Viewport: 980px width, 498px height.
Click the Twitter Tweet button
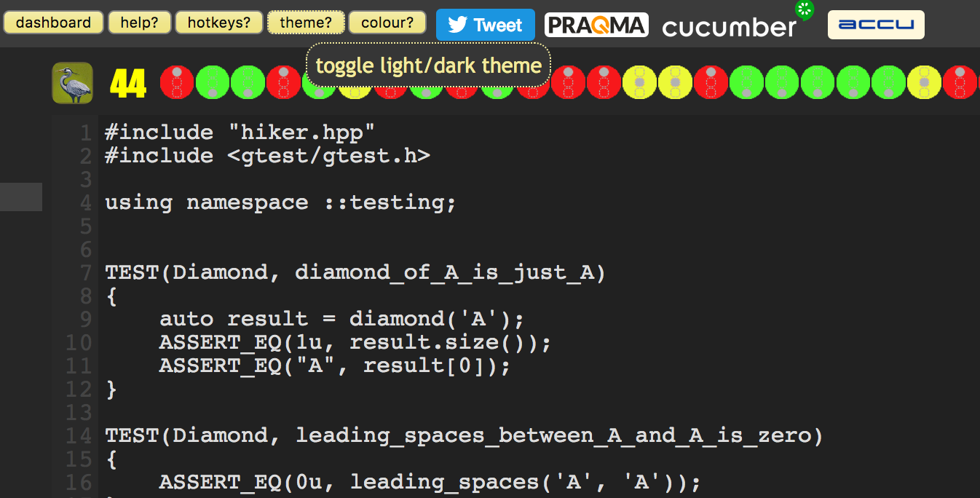pyautogui.click(x=485, y=25)
